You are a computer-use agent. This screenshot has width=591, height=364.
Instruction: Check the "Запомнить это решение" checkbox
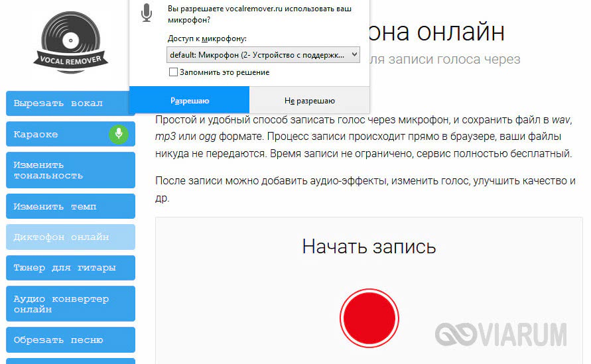174,72
